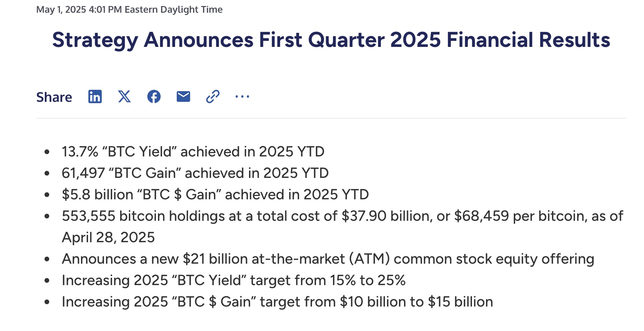Share article on X (Twitter)

(125, 96)
